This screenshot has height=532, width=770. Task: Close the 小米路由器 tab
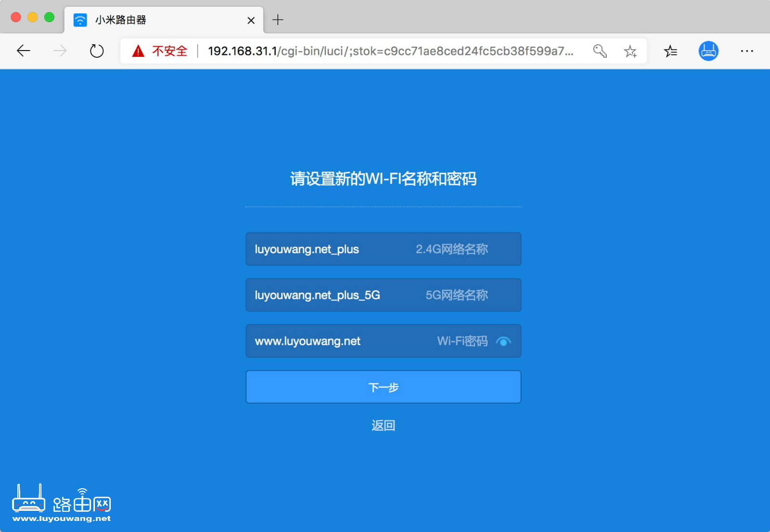(251, 20)
